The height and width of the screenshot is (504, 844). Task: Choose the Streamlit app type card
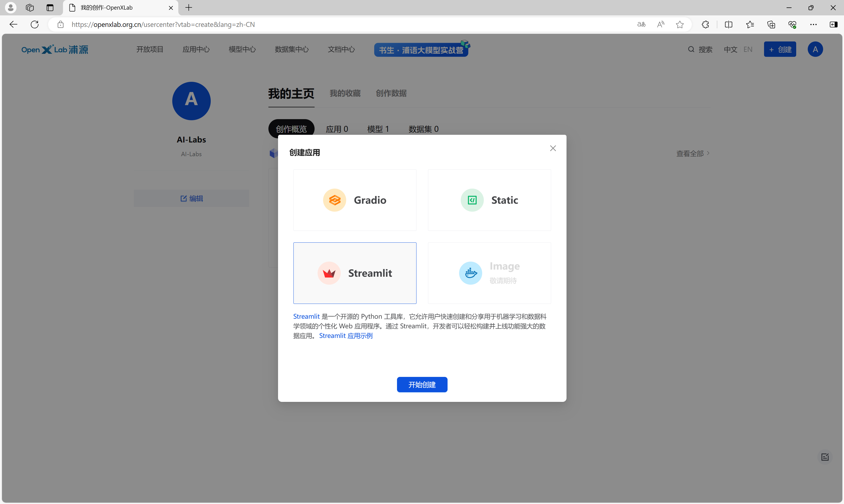coord(354,273)
